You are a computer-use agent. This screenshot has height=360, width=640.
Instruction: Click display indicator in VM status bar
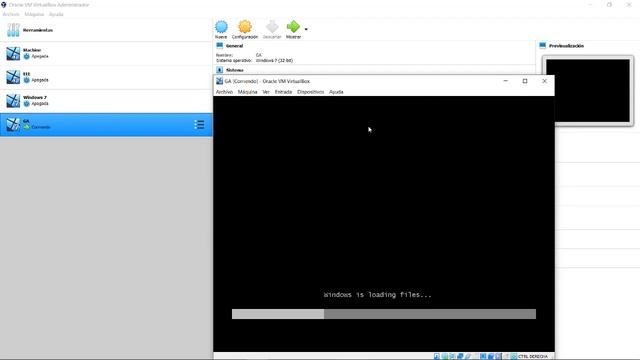point(483,356)
